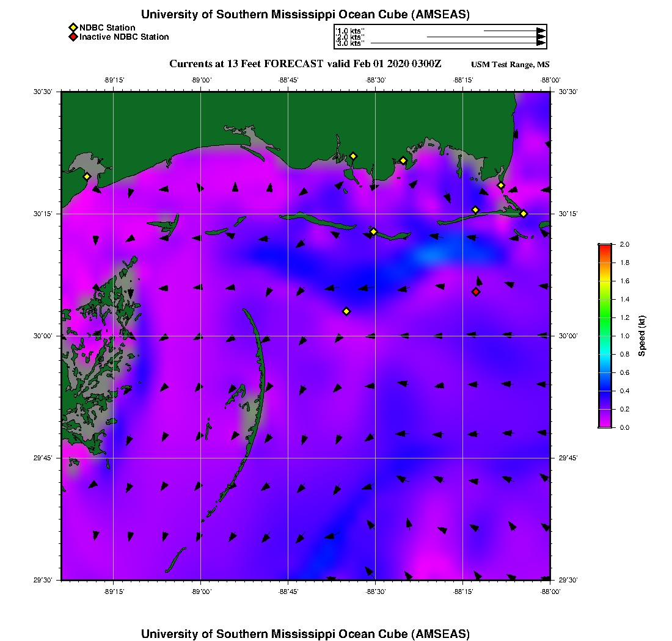Click the top Ocean Cube (AMSEAS) title
The image size is (672, 641).
click(x=305, y=14)
